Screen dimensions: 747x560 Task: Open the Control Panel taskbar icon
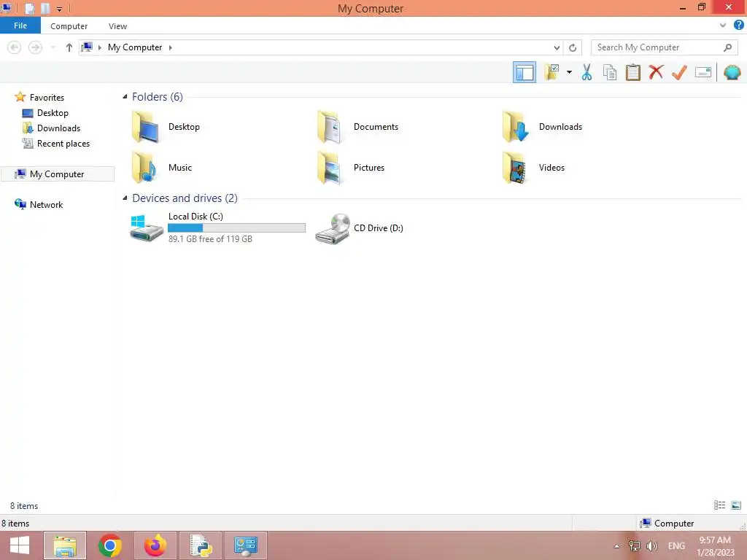(x=246, y=545)
